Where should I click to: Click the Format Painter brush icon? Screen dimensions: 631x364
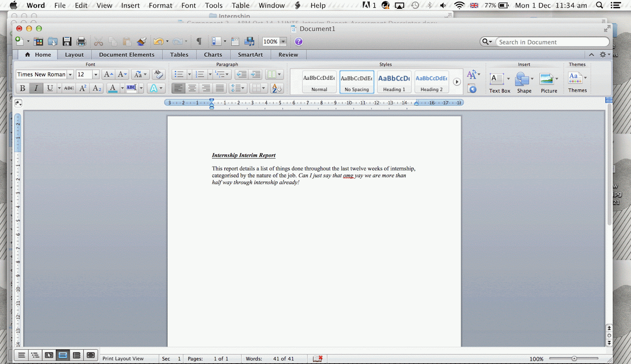141,42
